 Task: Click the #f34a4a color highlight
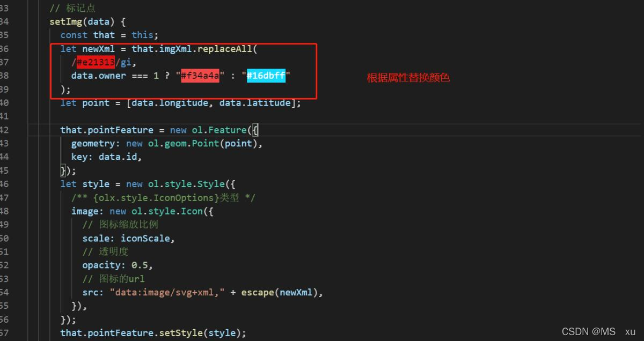tap(200, 76)
